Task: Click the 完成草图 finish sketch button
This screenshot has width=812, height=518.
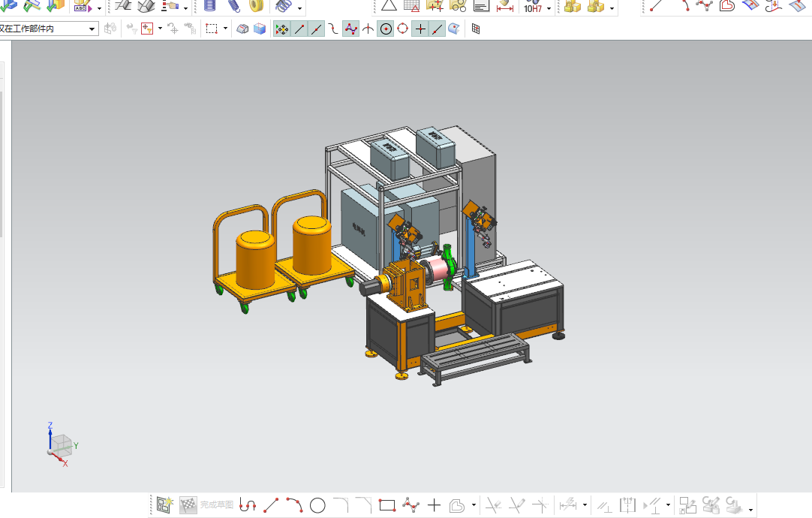Action: pos(206,505)
